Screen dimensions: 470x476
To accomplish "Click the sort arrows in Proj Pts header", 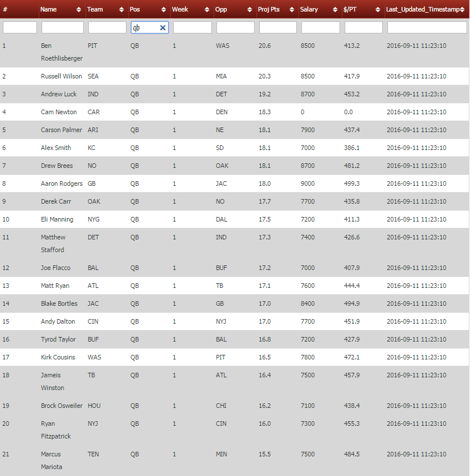I will point(292,10).
